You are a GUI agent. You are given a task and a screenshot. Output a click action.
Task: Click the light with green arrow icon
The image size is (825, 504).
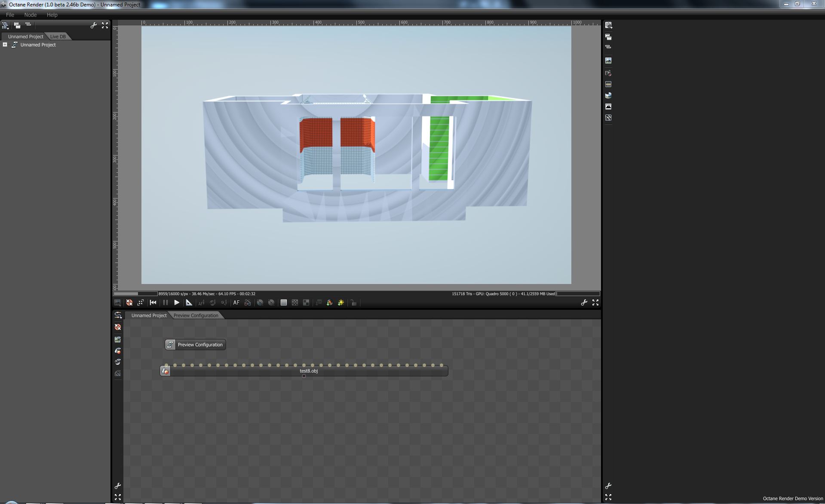tap(341, 303)
